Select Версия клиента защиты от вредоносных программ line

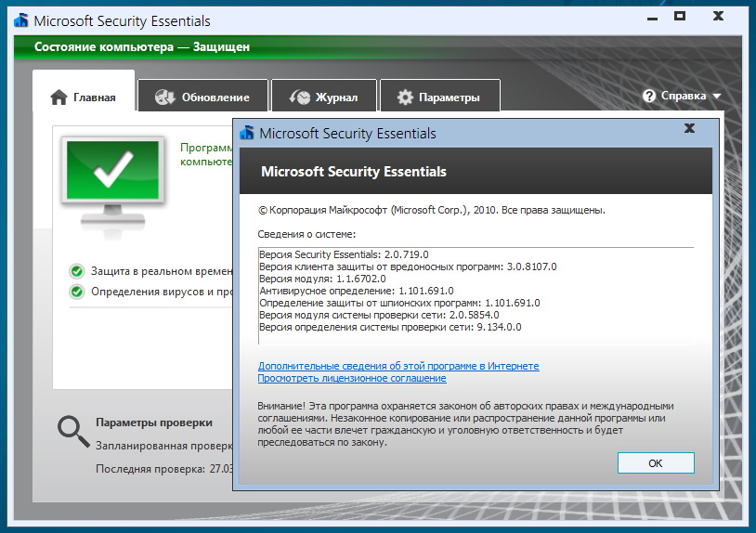[408, 266]
